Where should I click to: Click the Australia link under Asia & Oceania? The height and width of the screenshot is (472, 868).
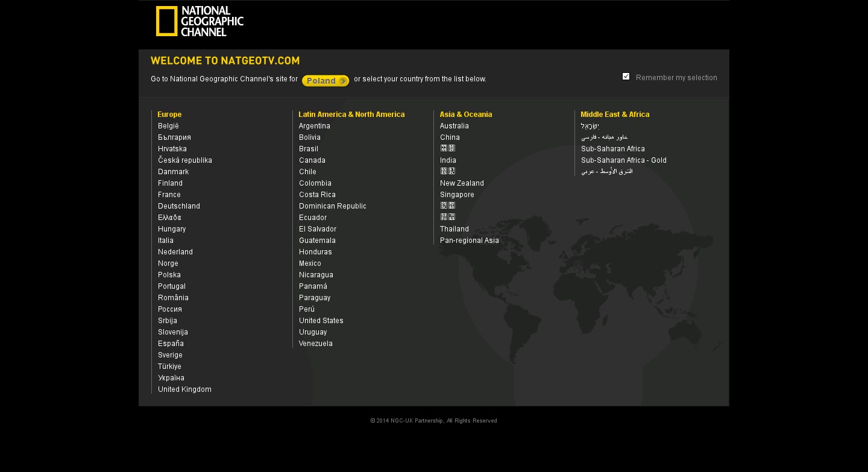(454, 126)
